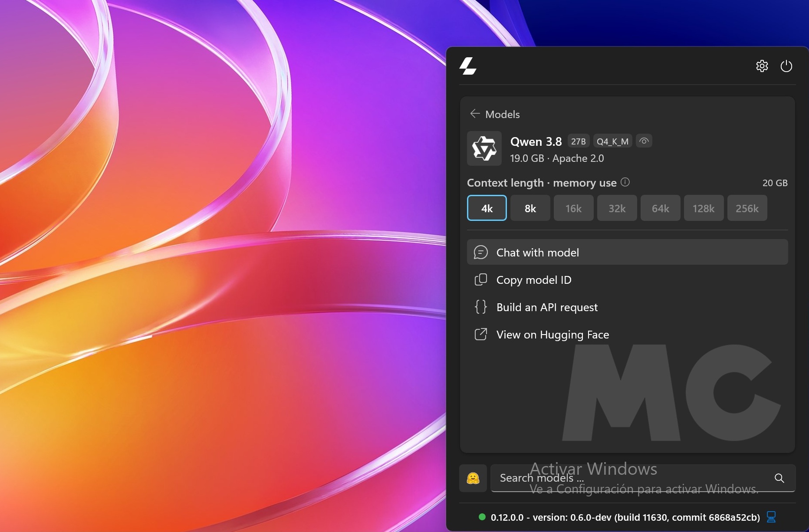Click the green status indicator dot
The height and width of the screenshot is (532, 809).
pyautogui.click(x=482, y=517)
